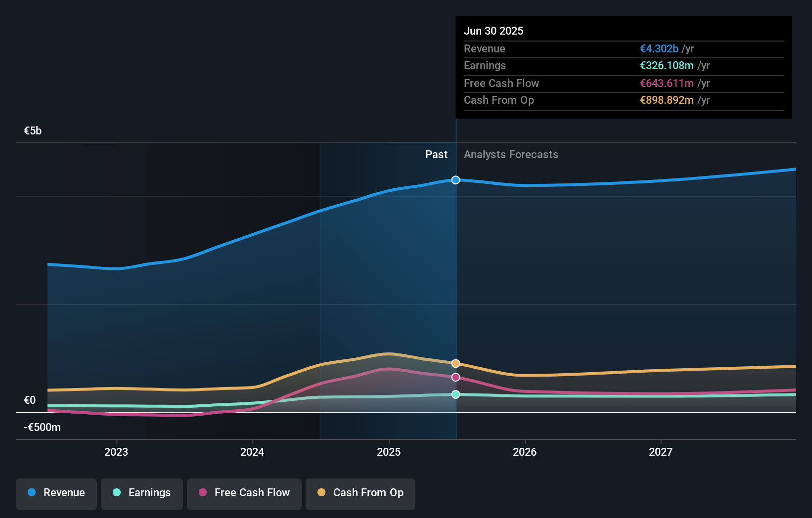This screenshot has height=518, width=812.
Task: Click the orange Cash From Op legend dot
Action: tap(321, 493)
